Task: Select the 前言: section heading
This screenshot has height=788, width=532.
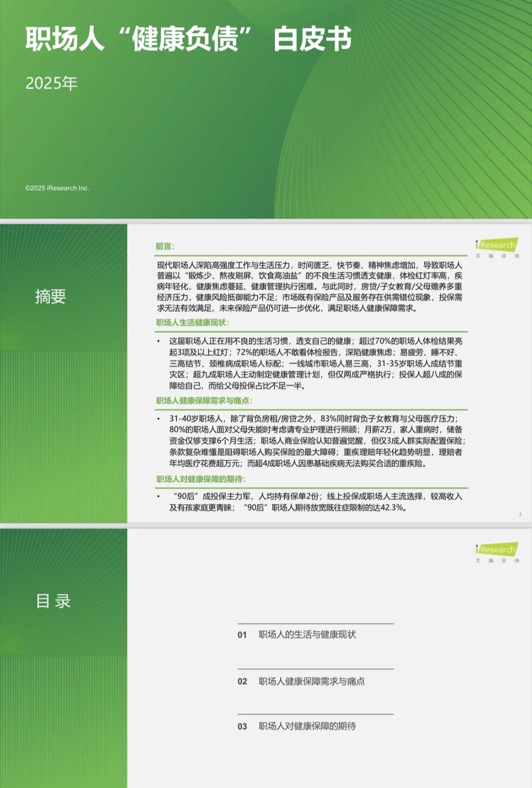Action: (165, 246)
